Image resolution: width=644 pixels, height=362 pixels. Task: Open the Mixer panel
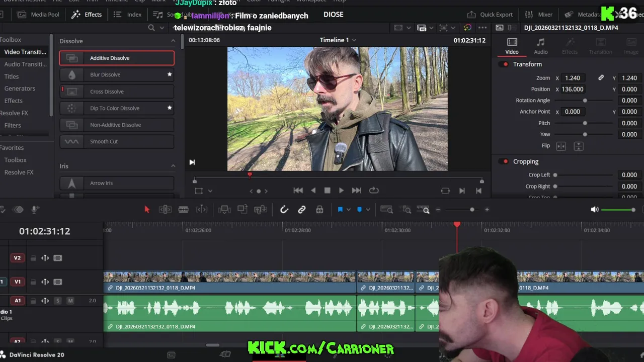[539, 15]
